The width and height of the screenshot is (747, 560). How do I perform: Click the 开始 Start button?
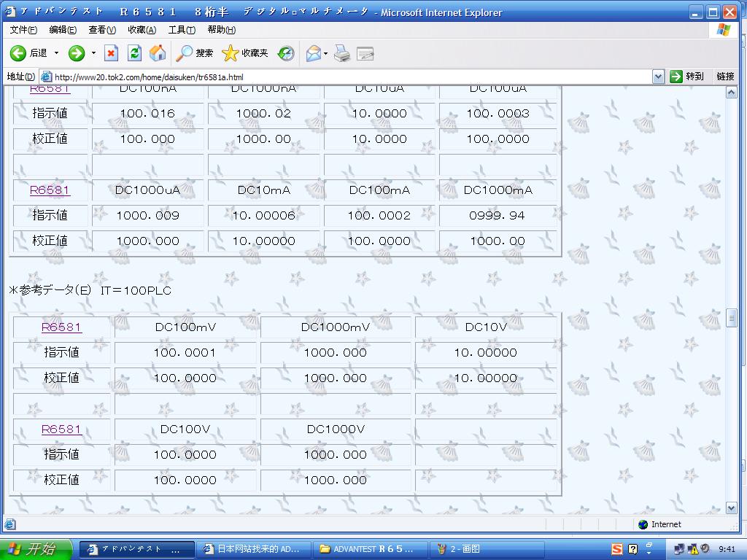pos(36,549)
